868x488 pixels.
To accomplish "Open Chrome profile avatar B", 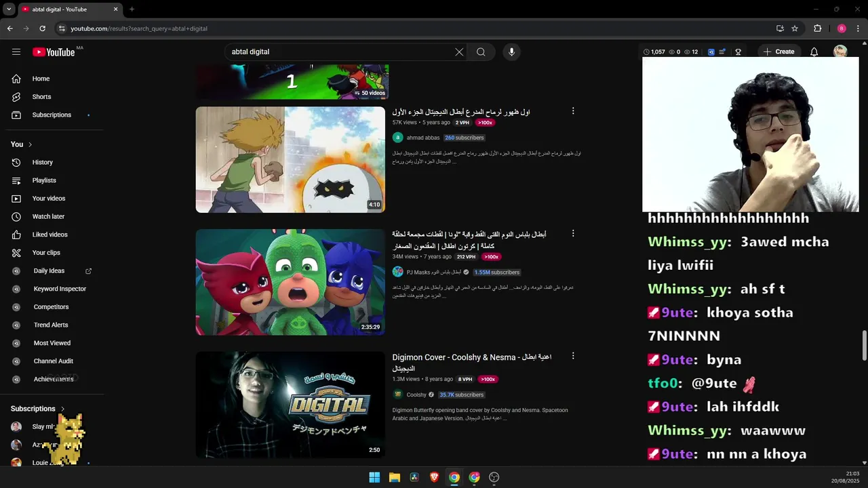I will click(842, 28).
